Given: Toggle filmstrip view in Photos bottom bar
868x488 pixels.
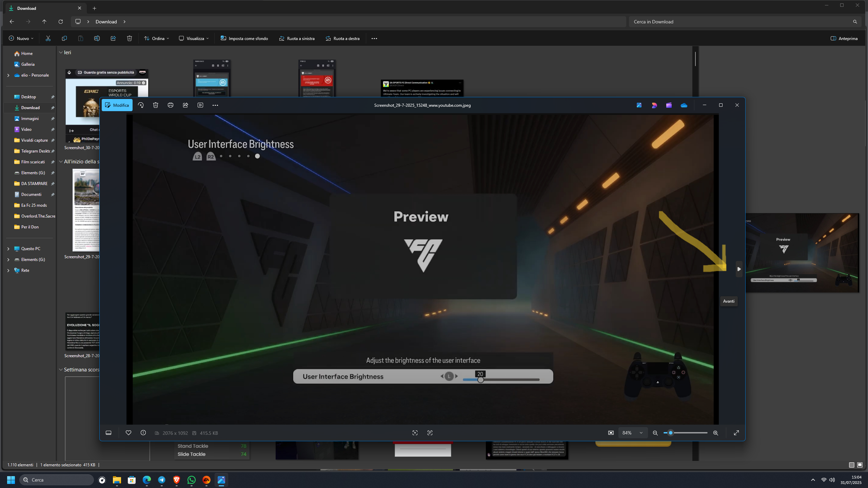Looking at the screenshot, I should (108, 433).
